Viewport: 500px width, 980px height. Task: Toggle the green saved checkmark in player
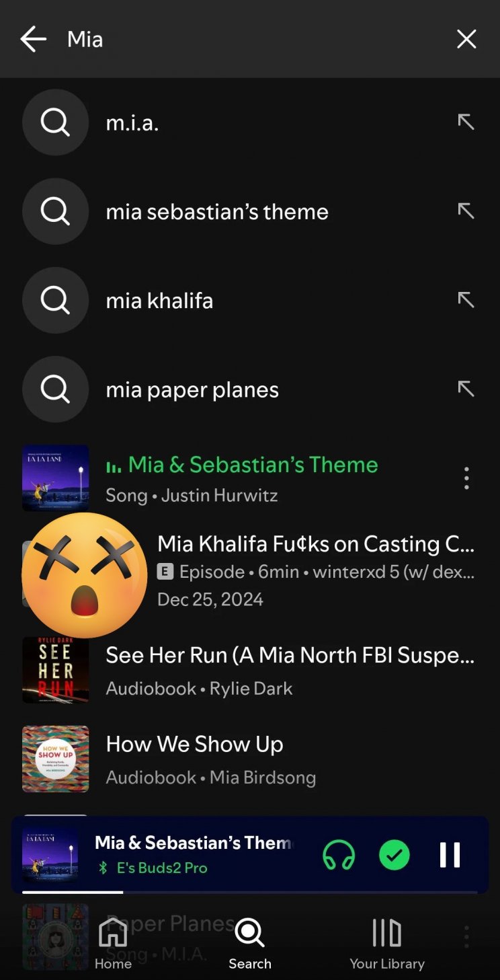tap(394, 855)
